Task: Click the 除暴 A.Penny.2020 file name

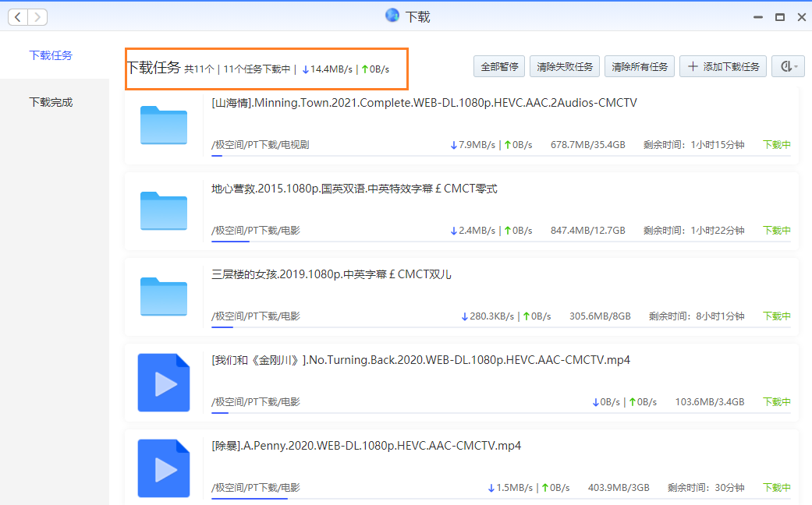Action: click(x=366, y=446)
